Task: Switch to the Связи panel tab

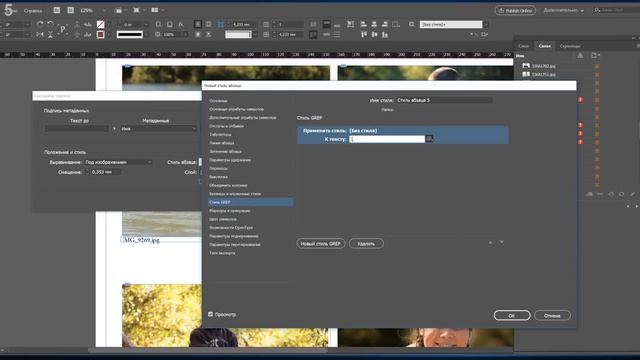Action: tap(544, 46)
